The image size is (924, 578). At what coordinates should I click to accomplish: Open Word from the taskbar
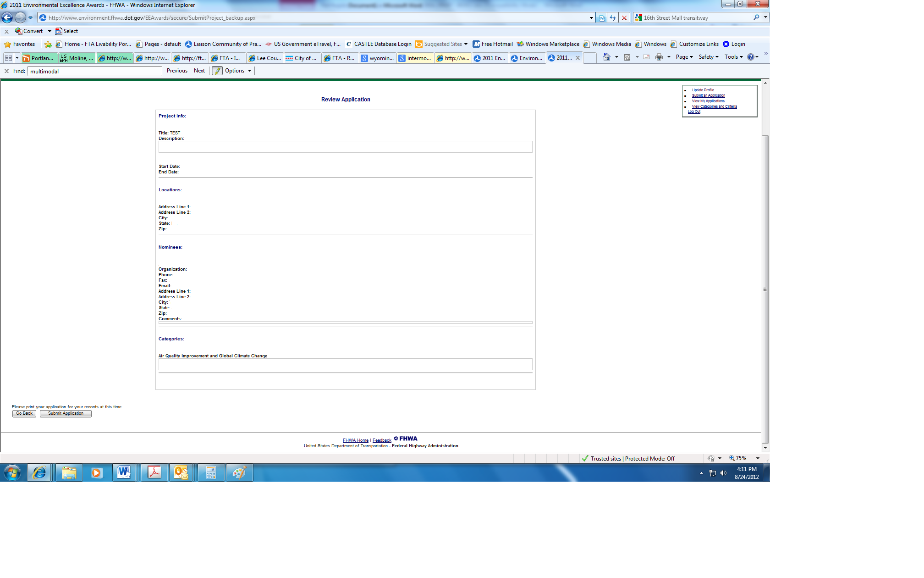click(124, 472)
